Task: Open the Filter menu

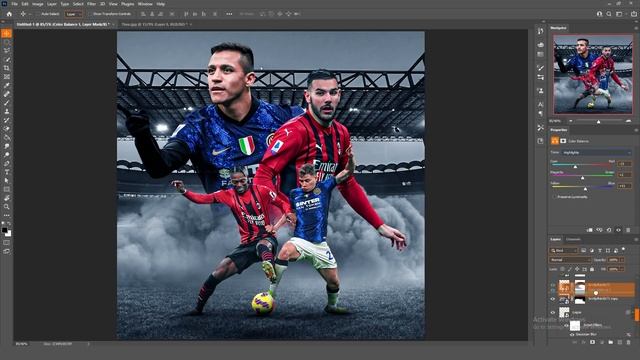Action: coord(91,4)
